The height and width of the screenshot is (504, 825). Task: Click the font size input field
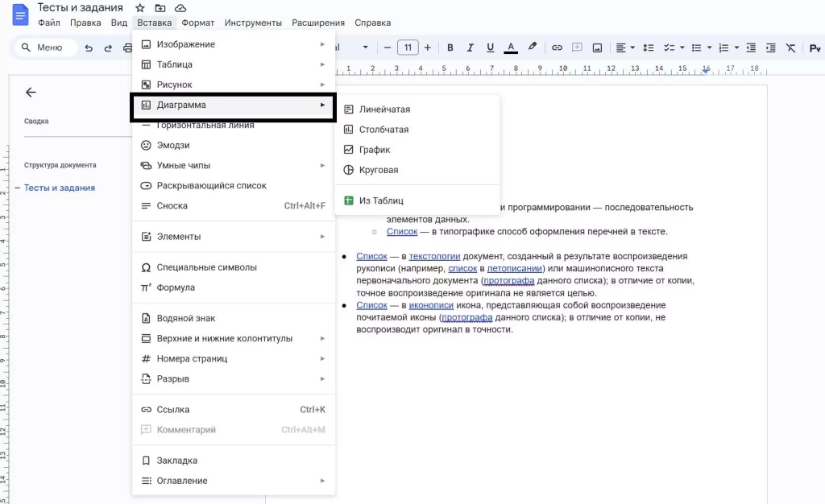coord(408,48)
